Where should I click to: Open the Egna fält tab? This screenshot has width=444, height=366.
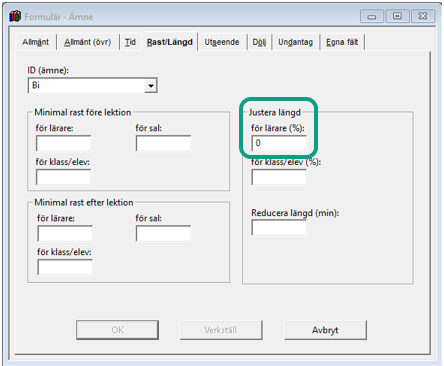tap(342, 42)
